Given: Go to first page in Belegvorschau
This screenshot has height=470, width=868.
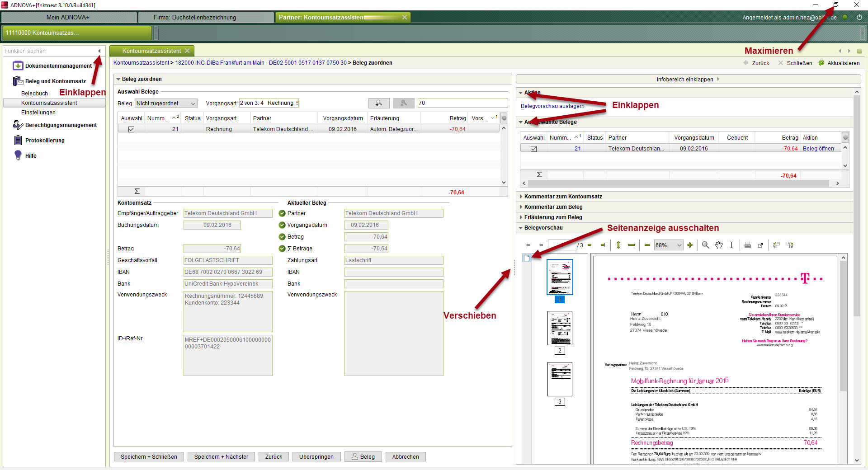Looking at the screenshot, I should tap(528, 245).
